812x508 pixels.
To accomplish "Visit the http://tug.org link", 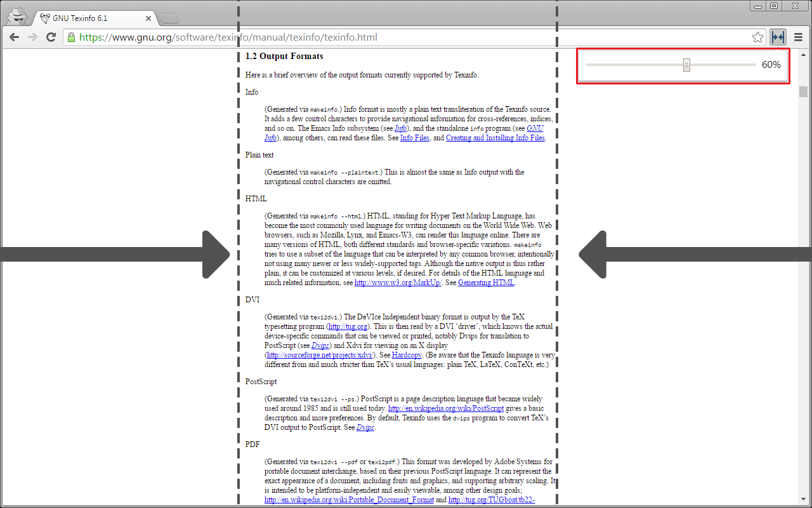I will coord(348,326).
